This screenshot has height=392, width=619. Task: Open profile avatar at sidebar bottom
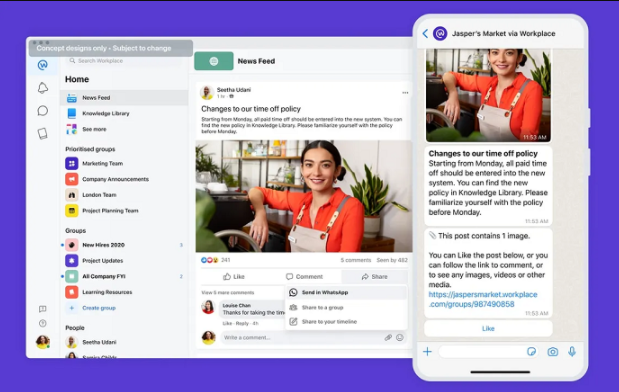[43, 342]
